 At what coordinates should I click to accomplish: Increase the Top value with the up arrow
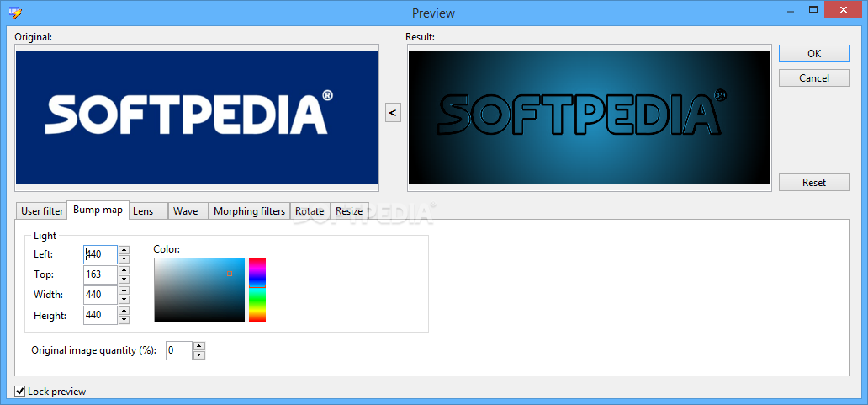pyautogui.click(x=124, y=270)
